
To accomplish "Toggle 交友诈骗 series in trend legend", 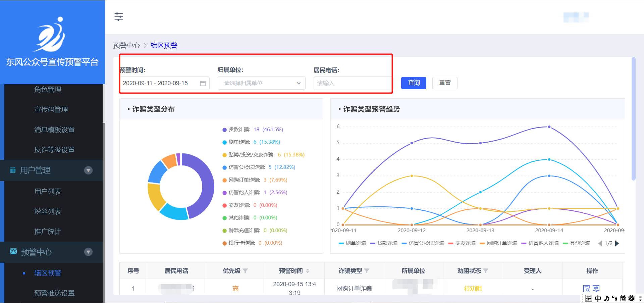I will [462, 243].
